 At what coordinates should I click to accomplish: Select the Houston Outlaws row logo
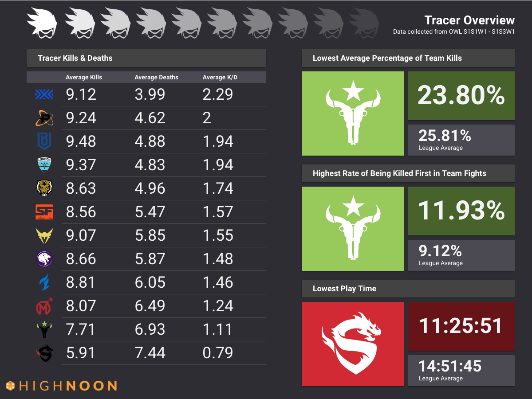pyautogui.click(x=44, y=329)
